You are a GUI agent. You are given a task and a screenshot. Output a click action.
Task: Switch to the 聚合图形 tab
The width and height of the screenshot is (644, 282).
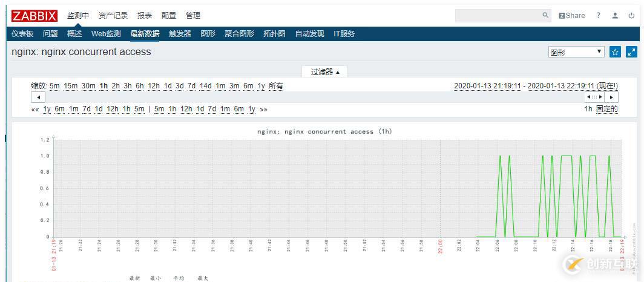tap(240, 34)
